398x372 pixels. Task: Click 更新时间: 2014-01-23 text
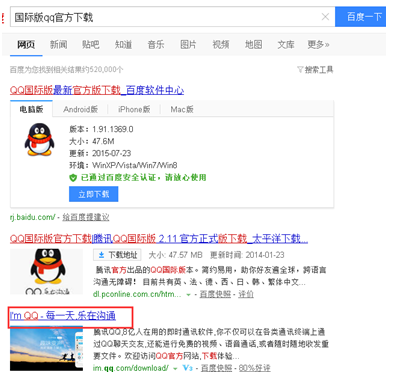[247, 255]
